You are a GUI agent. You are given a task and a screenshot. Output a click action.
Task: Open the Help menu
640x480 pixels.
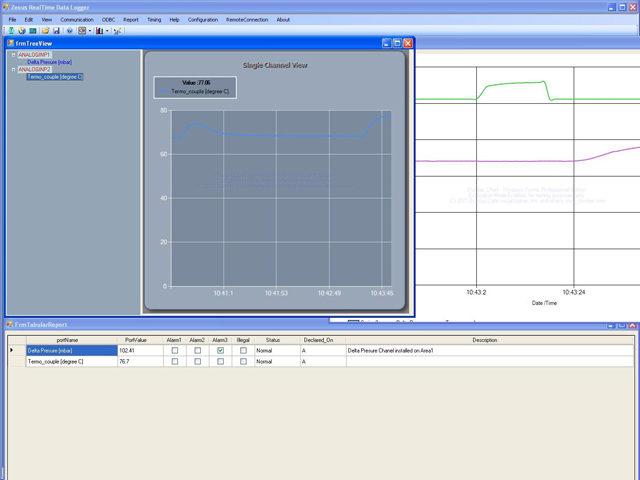tap(174, 20)
